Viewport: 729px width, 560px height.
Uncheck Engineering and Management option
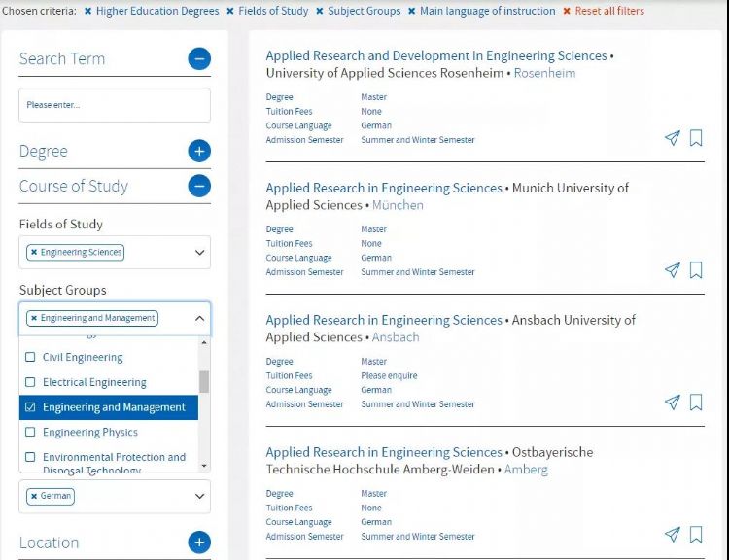[30, 407]
